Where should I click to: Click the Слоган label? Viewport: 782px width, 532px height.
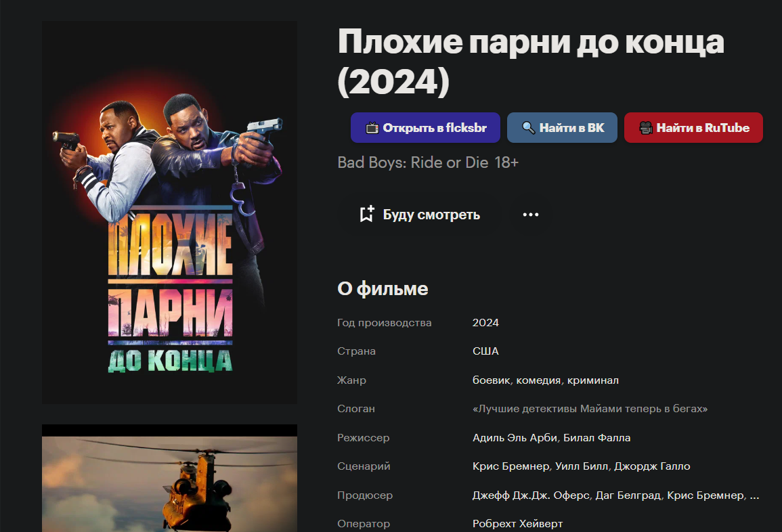click(x=356, y=409)
